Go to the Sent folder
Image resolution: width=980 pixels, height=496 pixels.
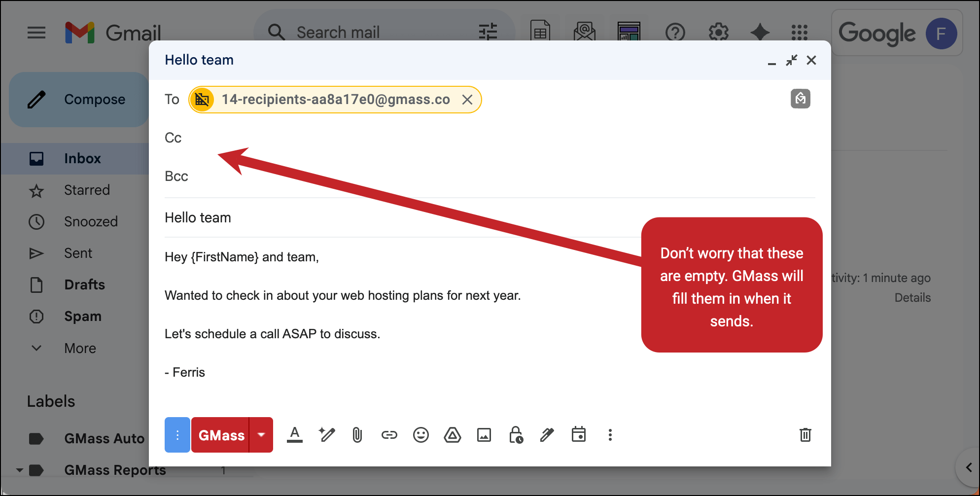78,253
